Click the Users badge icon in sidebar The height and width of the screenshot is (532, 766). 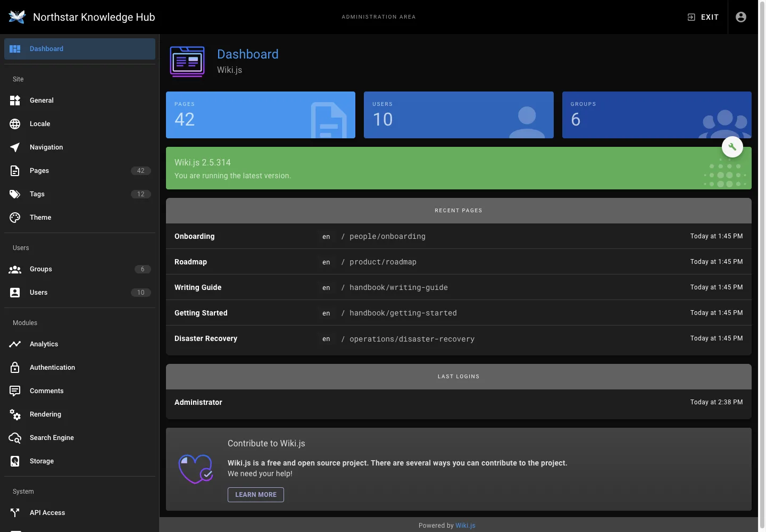15,293
